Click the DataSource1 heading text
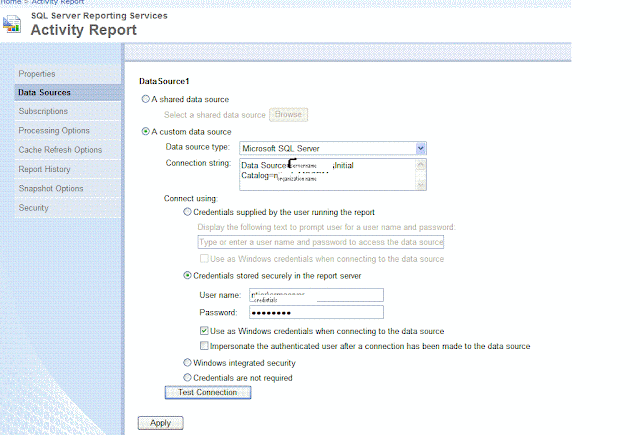 (x=164, y=81)
